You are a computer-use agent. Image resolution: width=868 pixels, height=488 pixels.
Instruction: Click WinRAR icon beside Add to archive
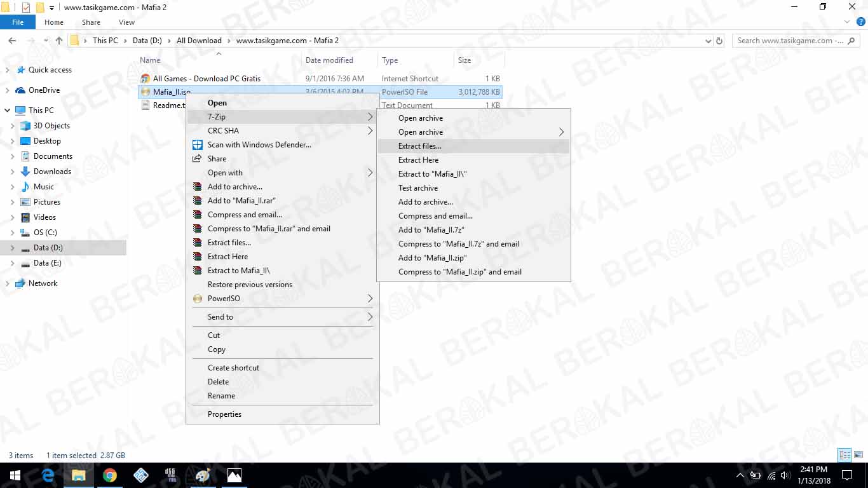[197, 187]
